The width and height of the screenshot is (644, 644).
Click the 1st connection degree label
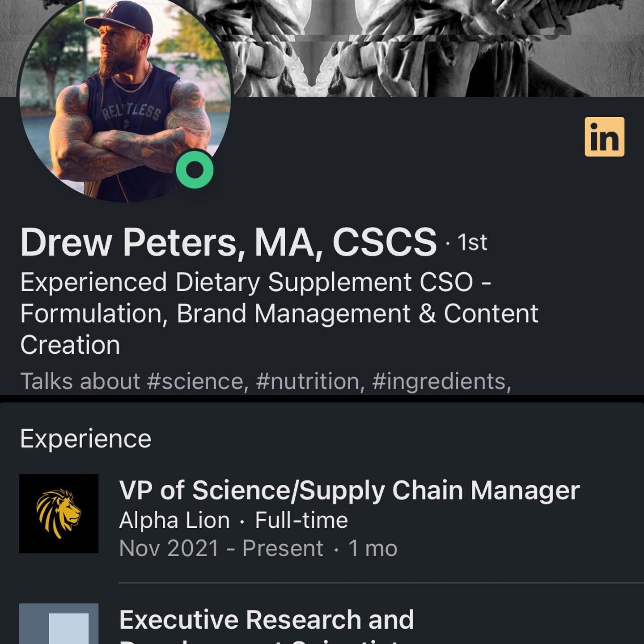click(x=472, y=243)
